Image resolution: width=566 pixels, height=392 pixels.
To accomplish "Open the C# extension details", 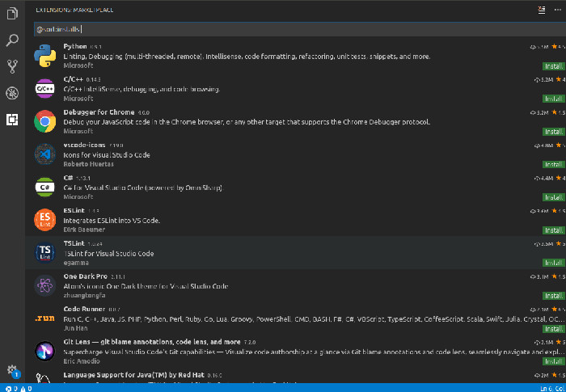I will coord(243,188).
